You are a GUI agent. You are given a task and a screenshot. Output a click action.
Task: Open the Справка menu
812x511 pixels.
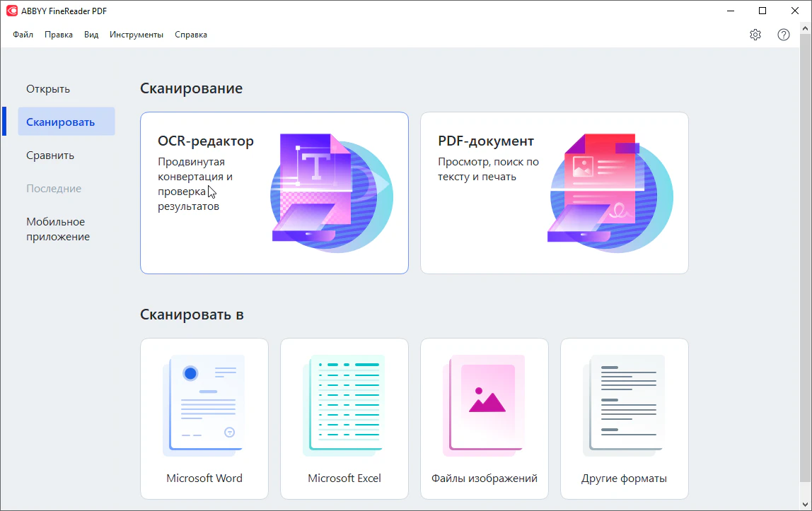(191, 35)
